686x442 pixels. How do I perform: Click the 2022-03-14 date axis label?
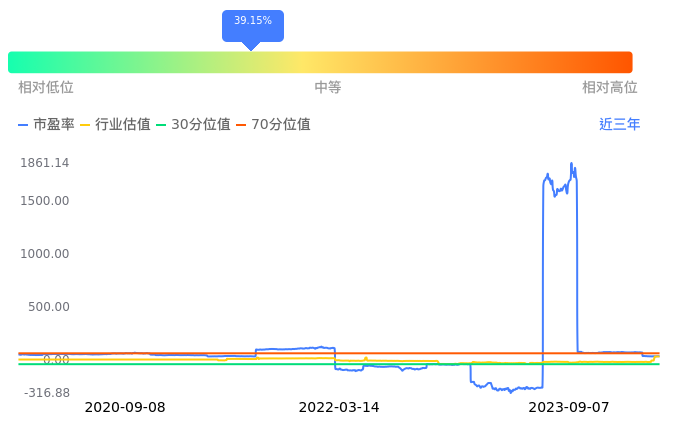coord(339,407)
